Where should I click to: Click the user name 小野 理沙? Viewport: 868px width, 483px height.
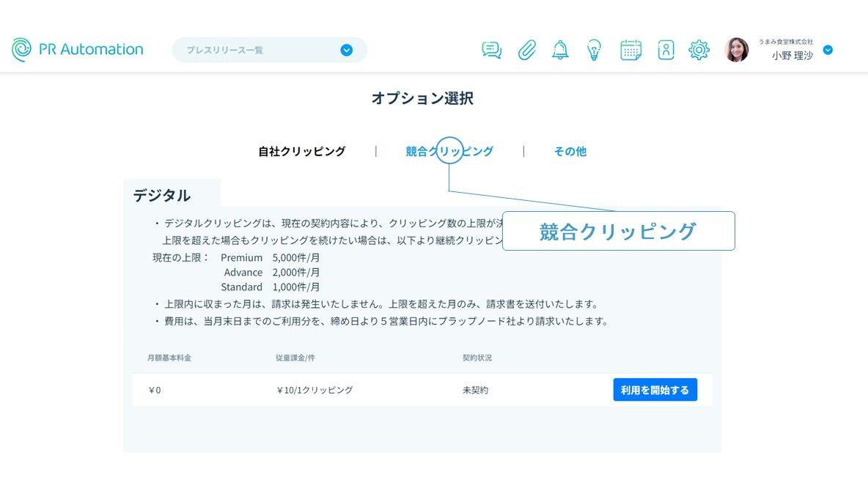coord(792,56)
